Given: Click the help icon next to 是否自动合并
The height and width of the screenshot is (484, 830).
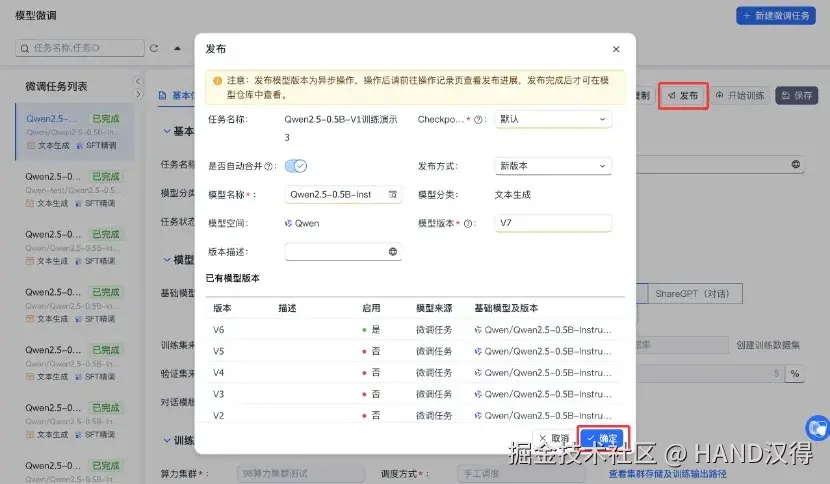Looking at the screenshot, I should (x=268, y=166).
